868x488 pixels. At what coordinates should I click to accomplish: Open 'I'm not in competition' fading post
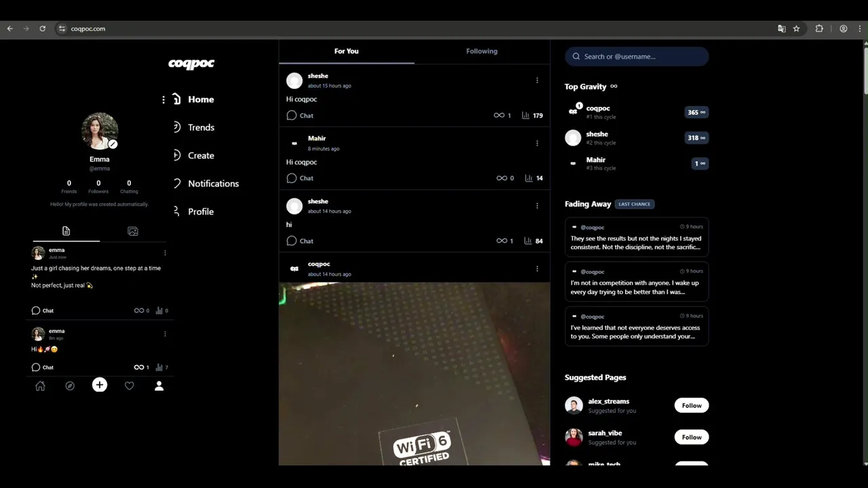tap(637, 281)
